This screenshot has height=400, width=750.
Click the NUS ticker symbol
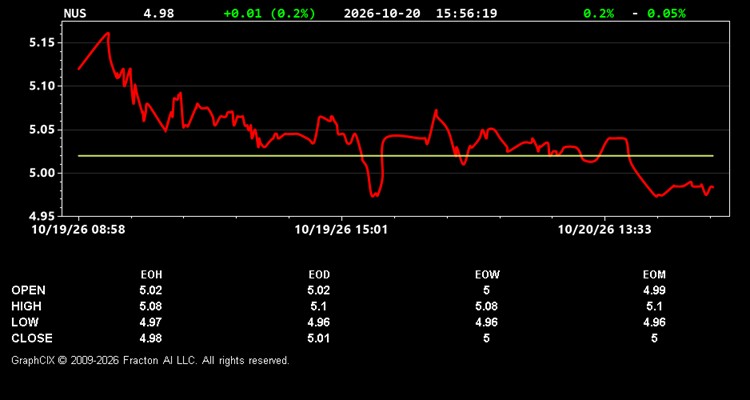click(x=75, y=13)
